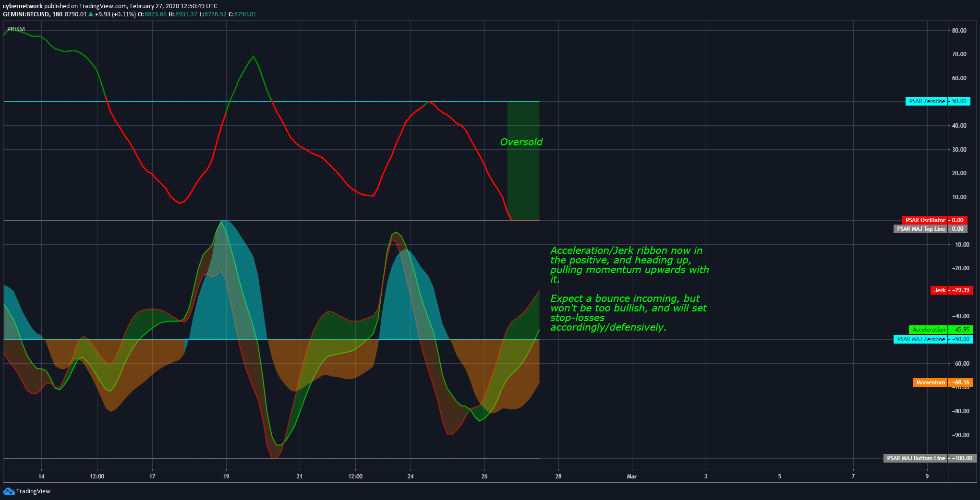The width and height of the screenshot is (980, 500).
Task: Click the 5 date on time axis
Action: (x=780, y=476)
